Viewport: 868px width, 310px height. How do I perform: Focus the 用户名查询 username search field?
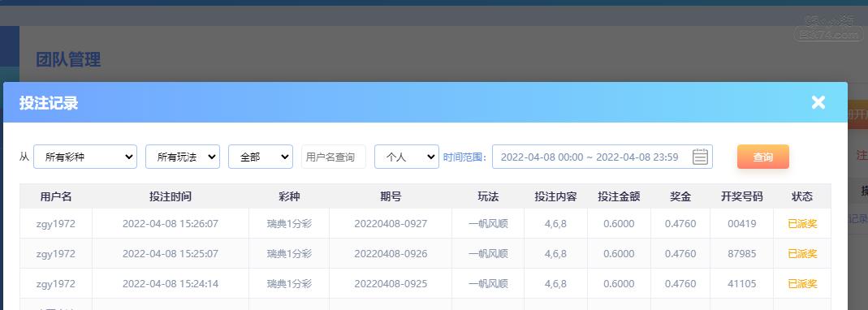click(x=334, y=157)
